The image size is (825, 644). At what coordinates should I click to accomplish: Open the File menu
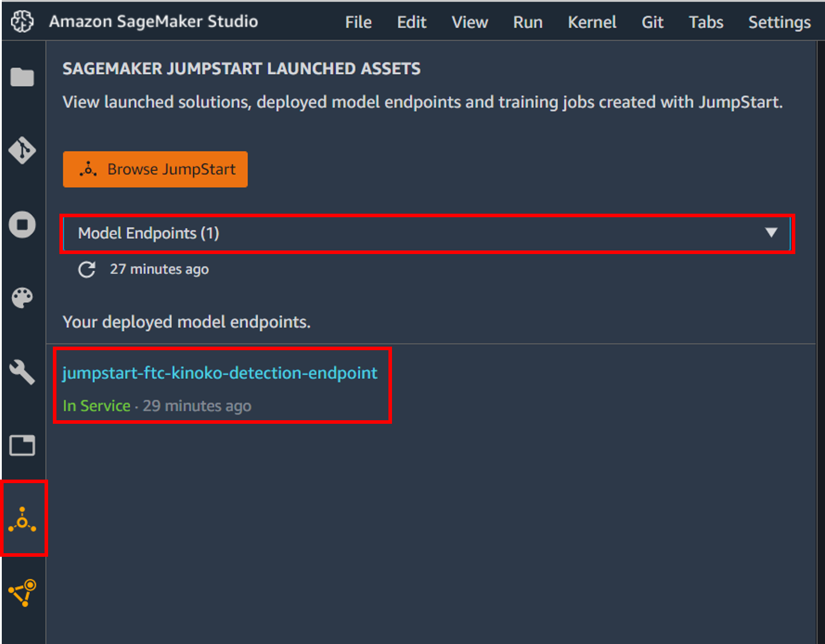358,22
